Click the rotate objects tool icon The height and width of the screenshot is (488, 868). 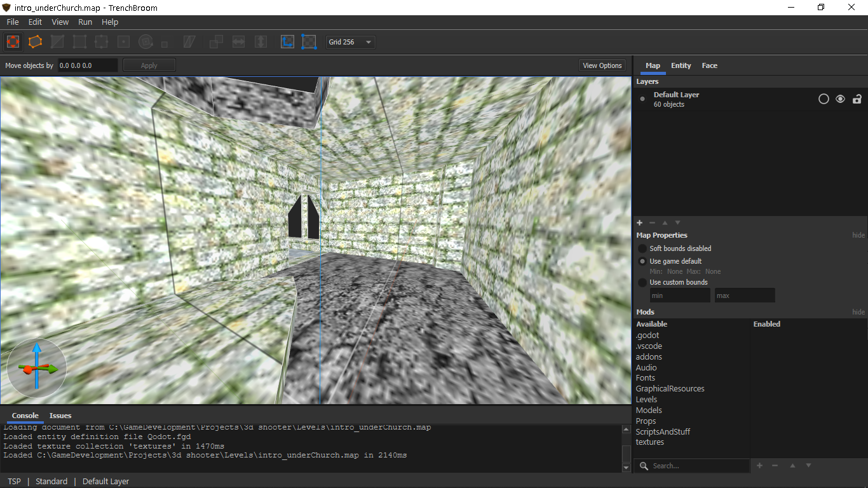point(146,42)
